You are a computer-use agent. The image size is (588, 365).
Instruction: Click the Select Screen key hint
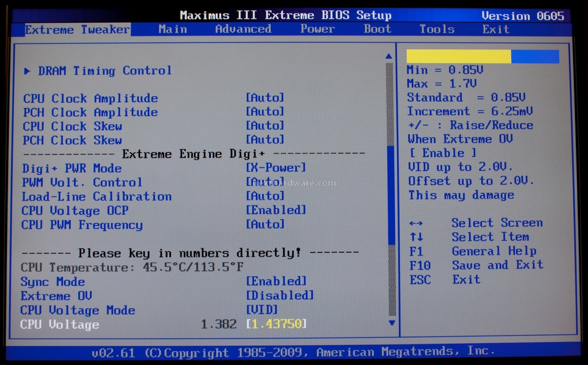click(497, 223)
